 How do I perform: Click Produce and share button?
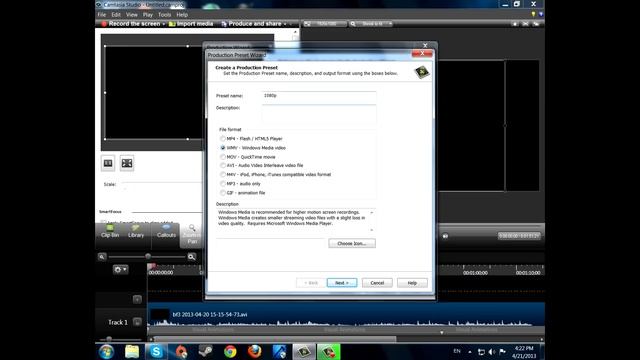click(x=251, y=24)
